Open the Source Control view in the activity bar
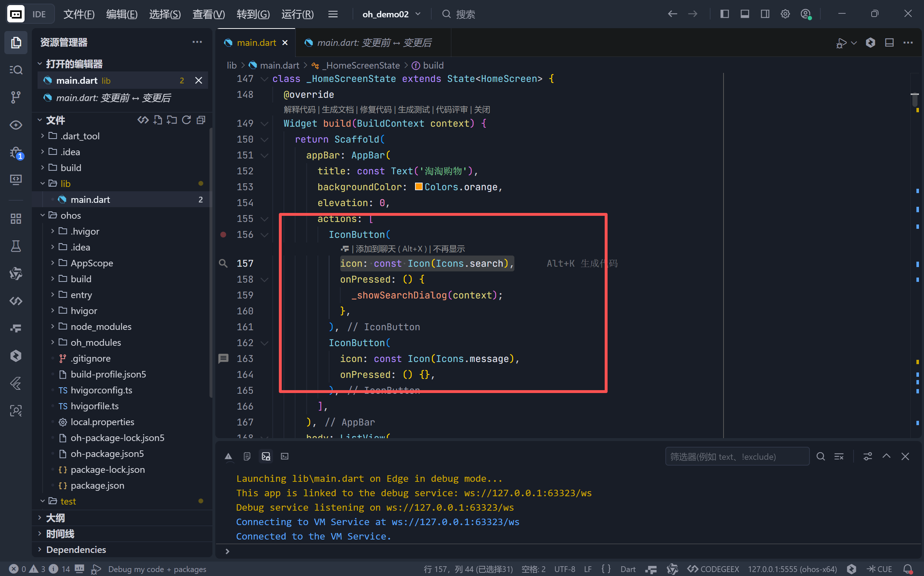The width and height of the screenshot is (924, 576). tap(16, 97)
